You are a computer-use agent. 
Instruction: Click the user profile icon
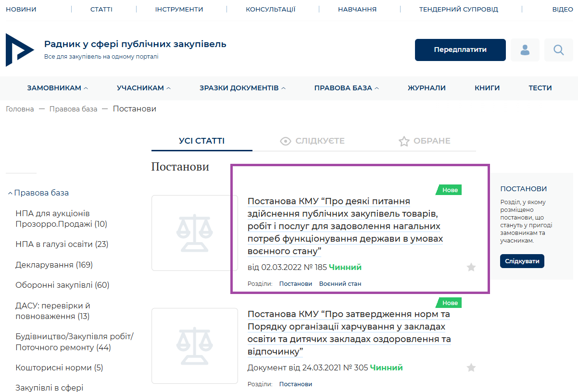(525, 50)
